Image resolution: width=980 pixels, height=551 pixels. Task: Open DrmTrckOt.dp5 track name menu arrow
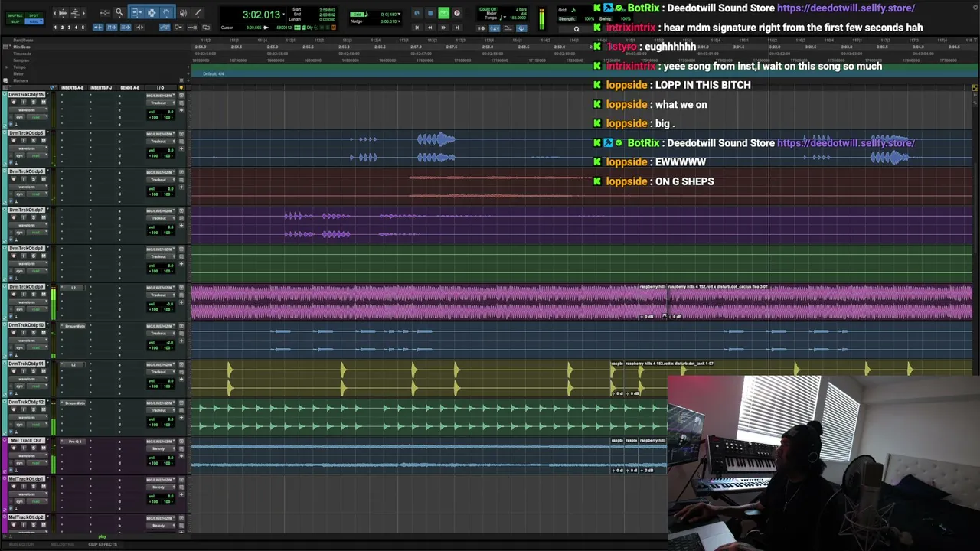coord(47,132)
